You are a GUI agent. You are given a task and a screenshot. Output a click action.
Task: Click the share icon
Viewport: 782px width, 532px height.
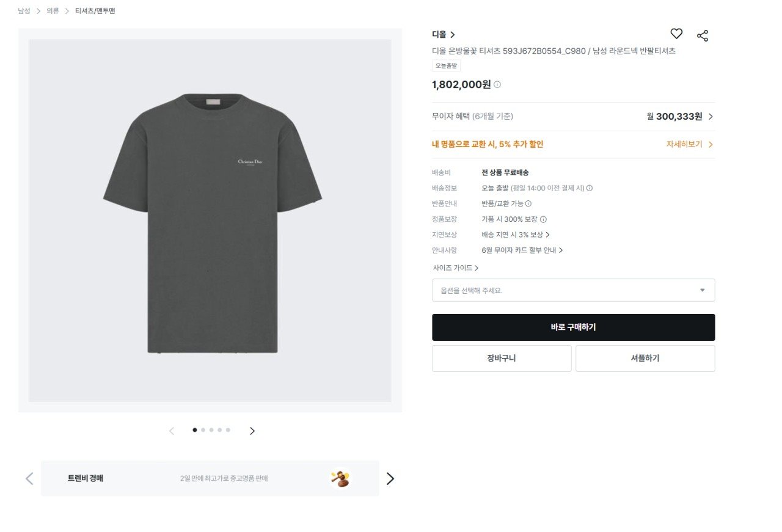click(x=703, y=35)
